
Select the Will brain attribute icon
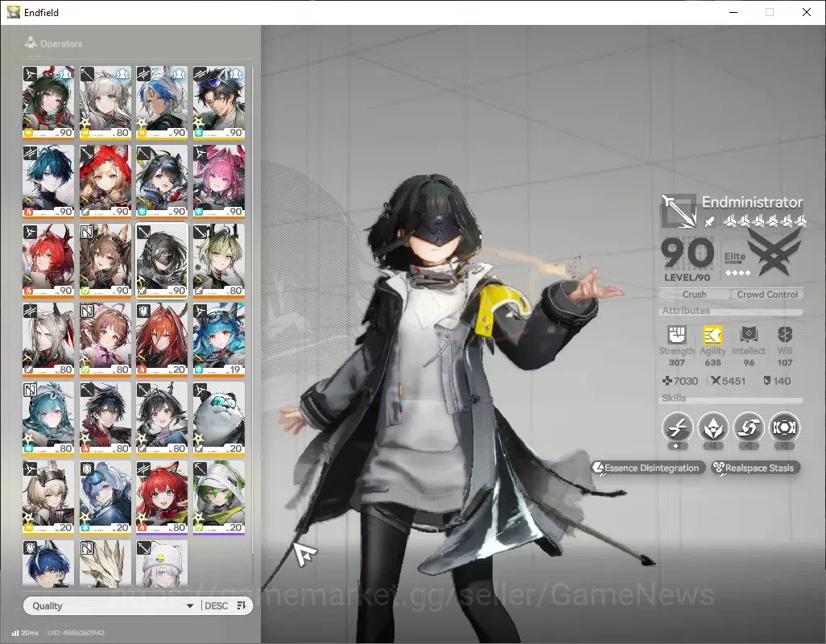click(x=784, y=334)
